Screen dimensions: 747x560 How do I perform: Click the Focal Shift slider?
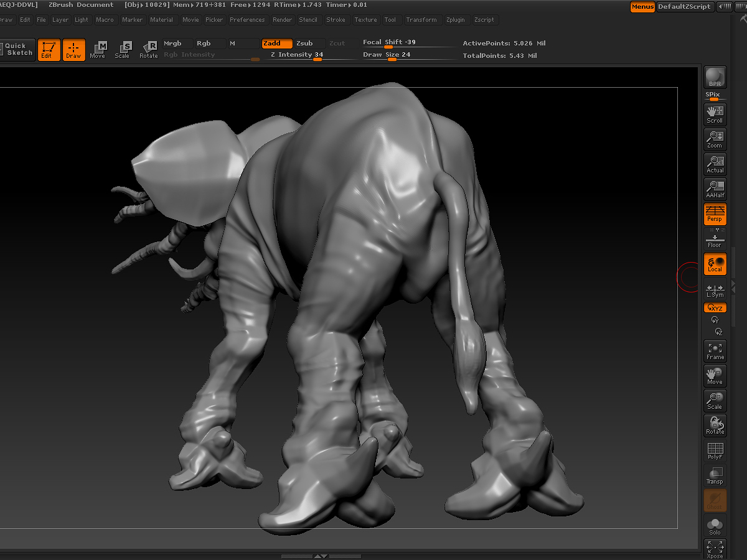(408, 43)
